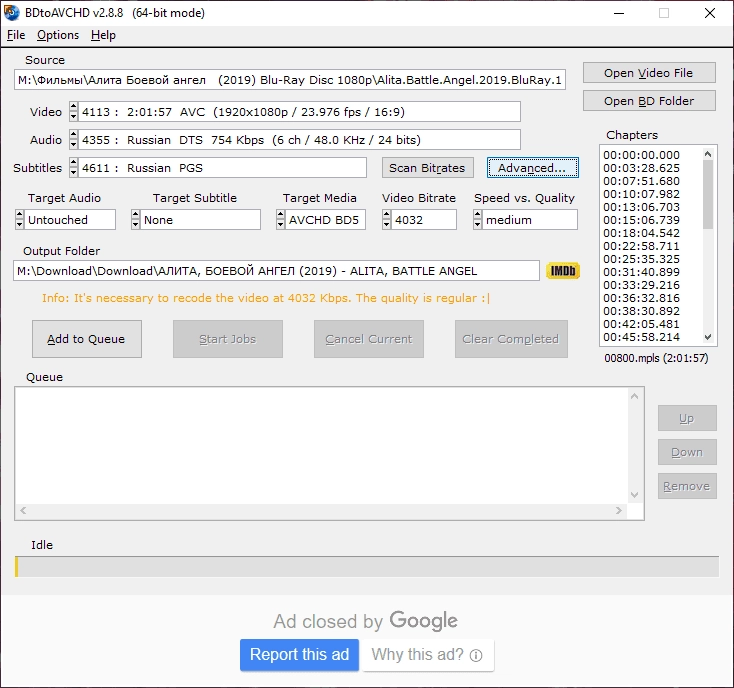734x688 pixels.
Task: Select chapter 00:33:29.216
Action: click(641, 285)
